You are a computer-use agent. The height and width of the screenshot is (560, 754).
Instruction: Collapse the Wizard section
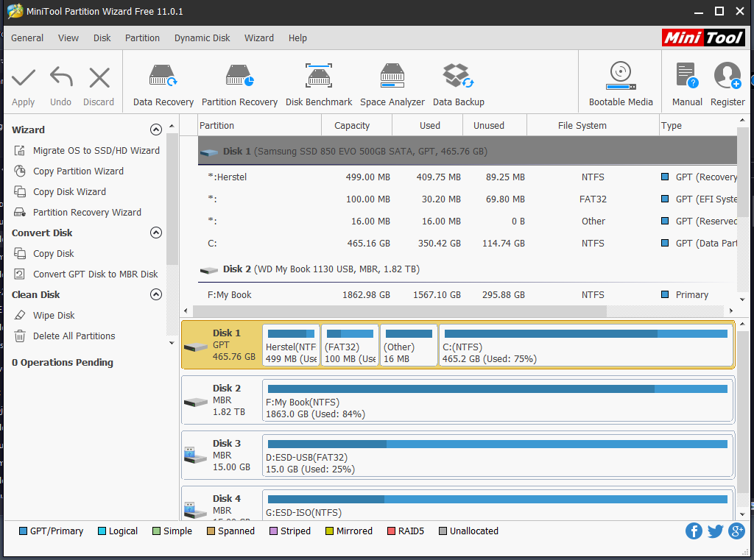pos(156,130)
